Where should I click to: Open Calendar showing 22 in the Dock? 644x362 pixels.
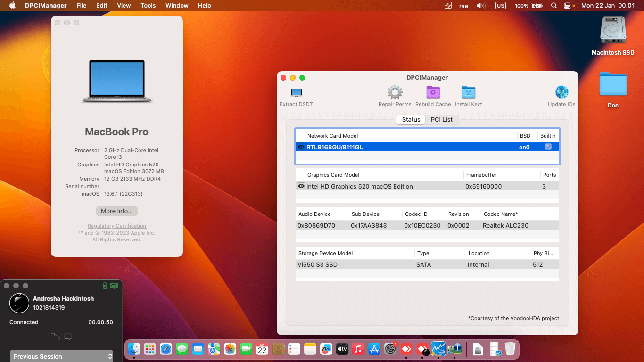262,349
